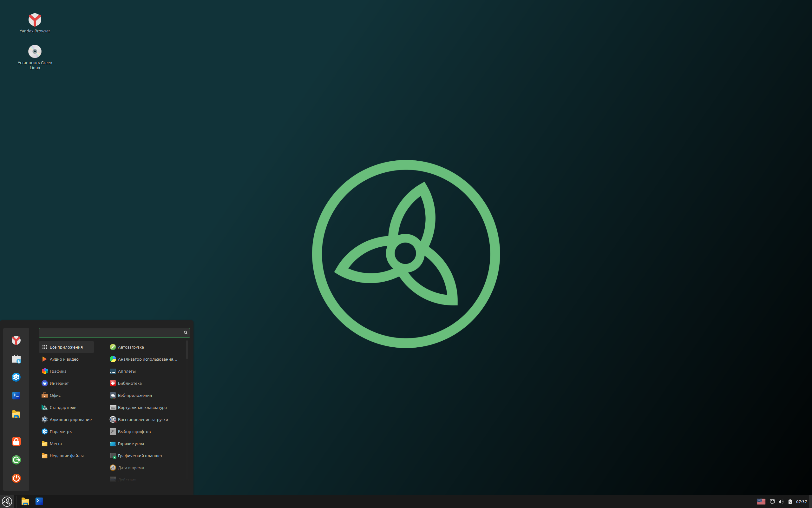Open Дата и время settings
The width and height of the screenshot is (812, 508).
coord(146,468)
